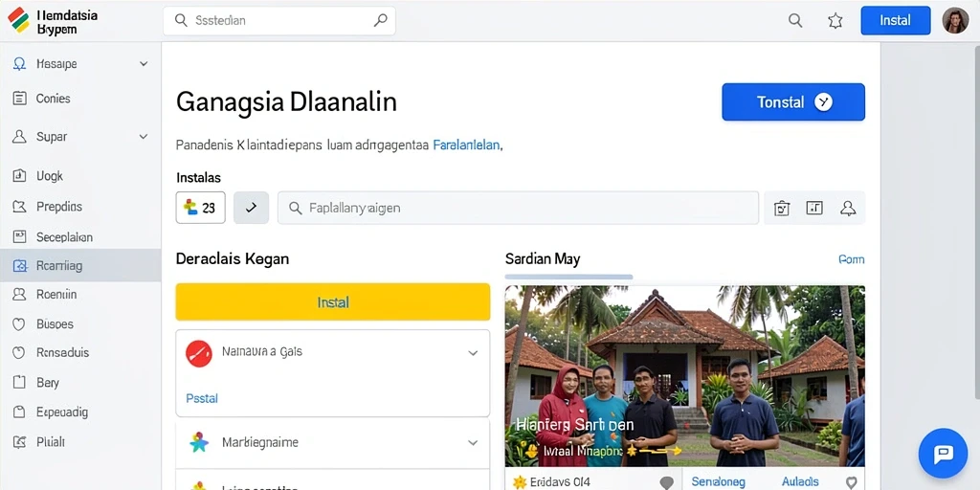The width and height of the screenshot is (980, 490).
Task: Focus the Faplallanyaigen search field
Action: pyautogui.click(x=518, y=208)
